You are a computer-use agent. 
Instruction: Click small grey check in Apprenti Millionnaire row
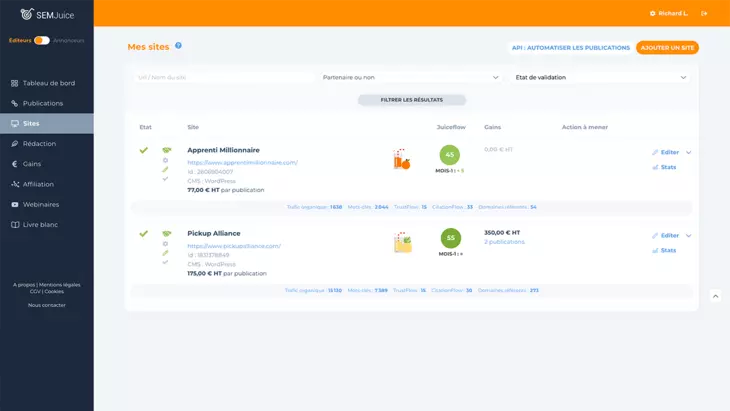[x=165, y=179]
